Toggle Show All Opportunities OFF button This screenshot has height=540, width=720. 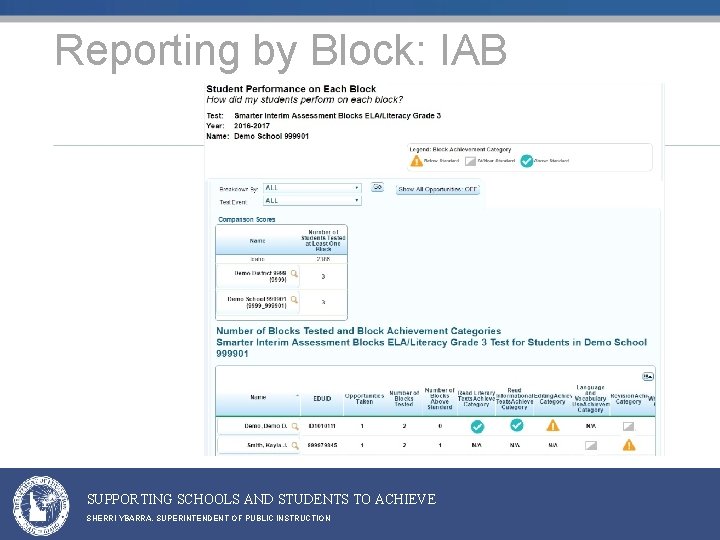438,189
